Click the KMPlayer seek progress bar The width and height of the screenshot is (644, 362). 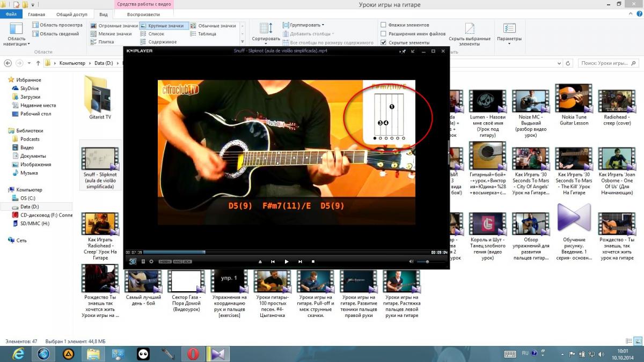[287, 252]
